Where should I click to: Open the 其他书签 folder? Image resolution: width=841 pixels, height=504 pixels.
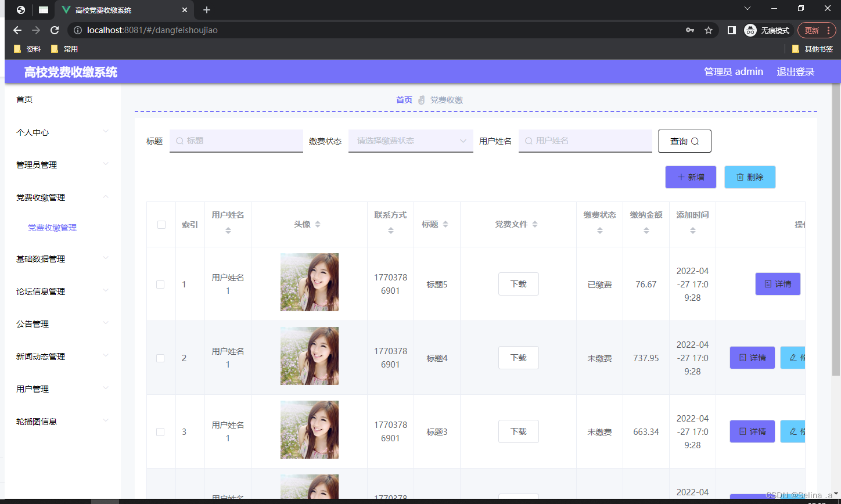813,49
